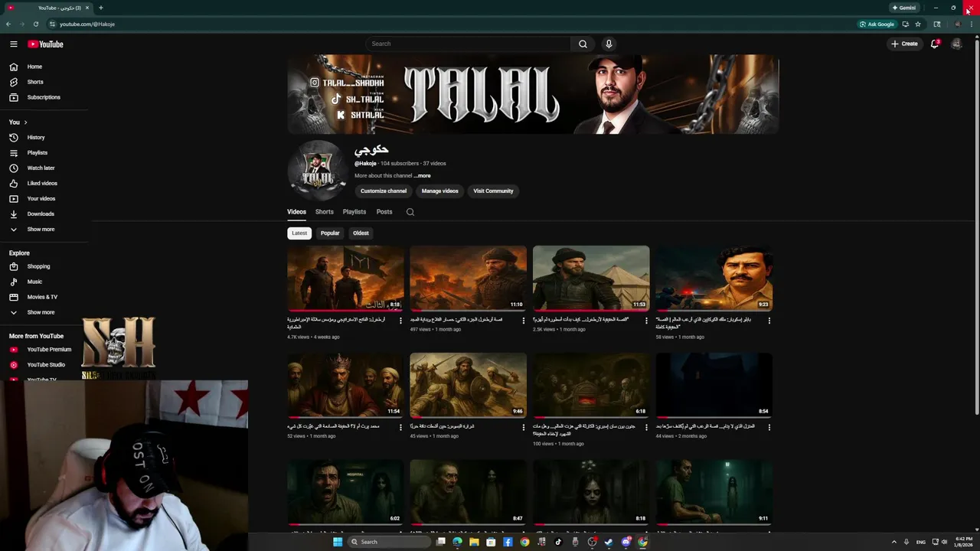This screenshot has height=551, width=980.
Task: Open the Pablo Escobar 9:23 video thumbnail
Action: pos(714,278)
